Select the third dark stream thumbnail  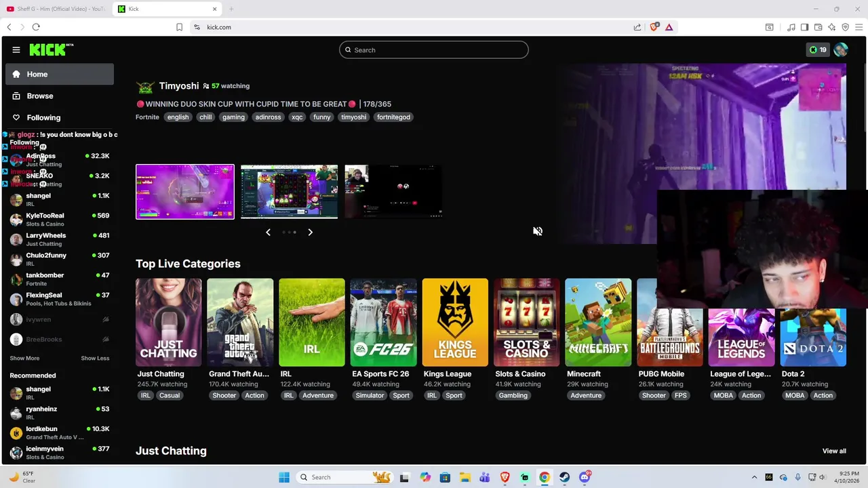point(393,192)
